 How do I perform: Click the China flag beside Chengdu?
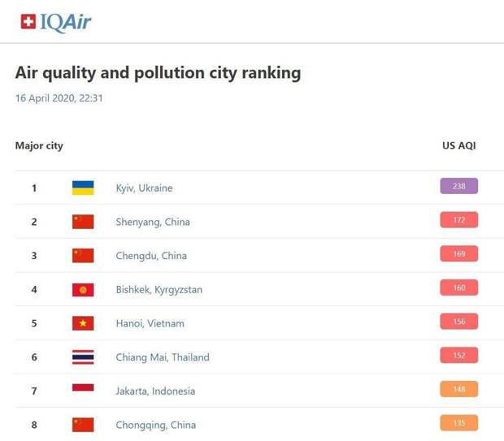point(83,256)
